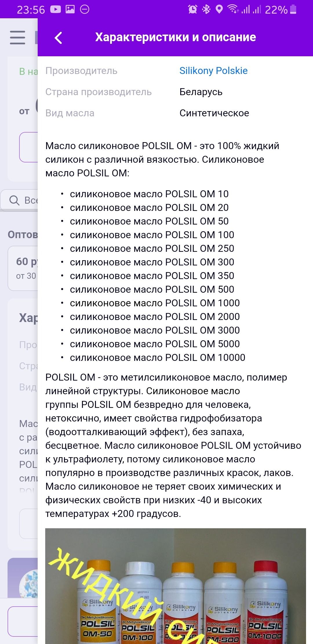
Task: Tap the location pin status icon
Action: click(219, 10)
